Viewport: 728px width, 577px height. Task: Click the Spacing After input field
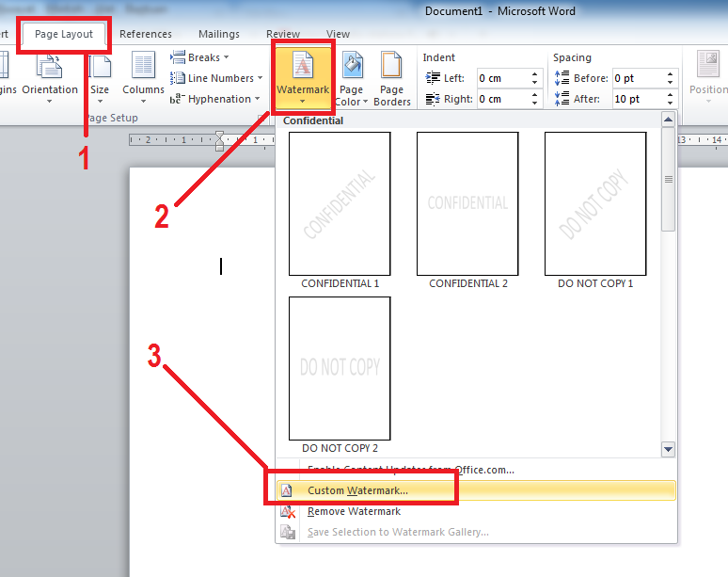pyautogui.click(x=639, y=99)
